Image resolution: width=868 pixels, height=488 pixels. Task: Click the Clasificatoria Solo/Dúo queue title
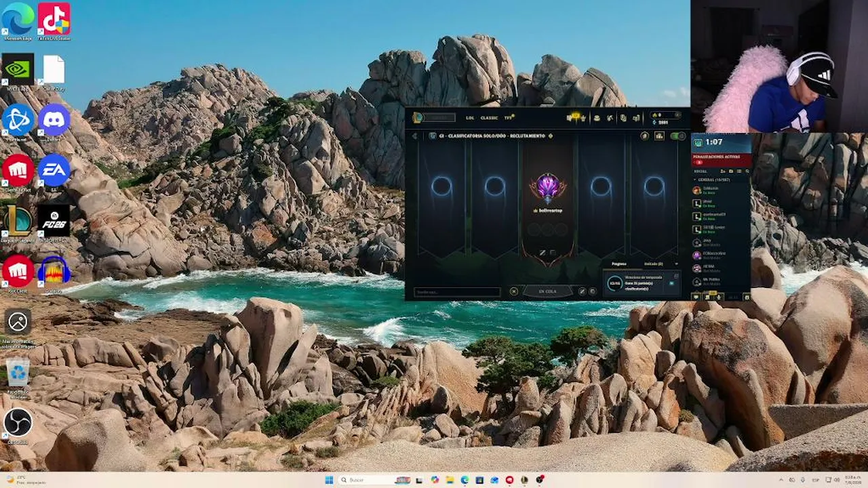tap(492, 136)
